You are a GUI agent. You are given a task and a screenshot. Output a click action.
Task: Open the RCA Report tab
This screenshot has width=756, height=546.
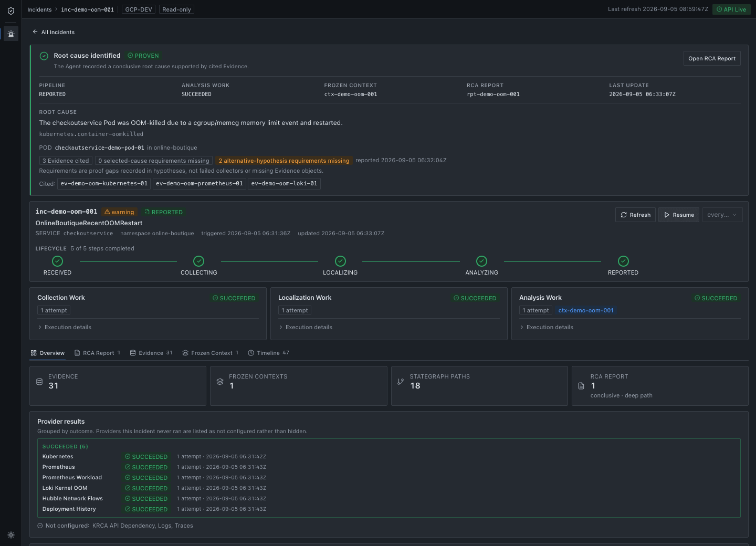98,353
